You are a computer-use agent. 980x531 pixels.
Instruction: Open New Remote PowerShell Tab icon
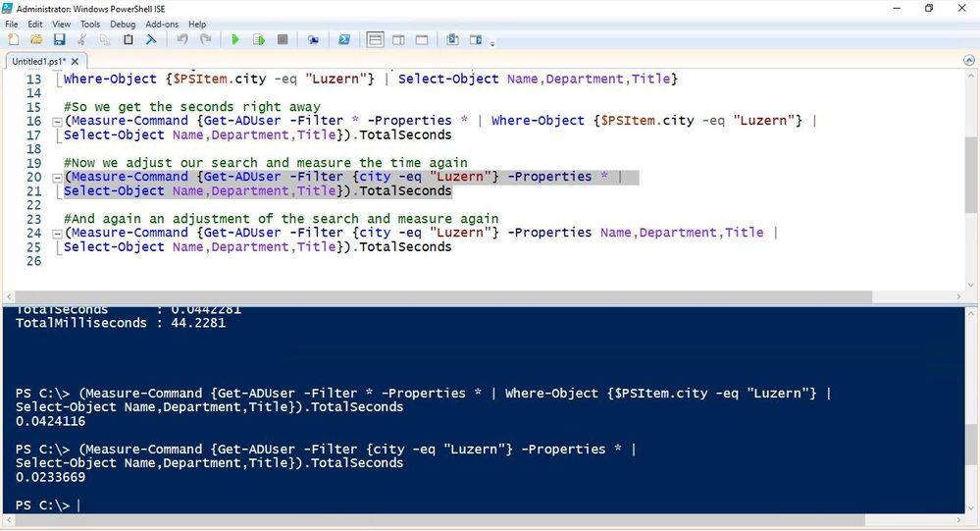point(313,40)
